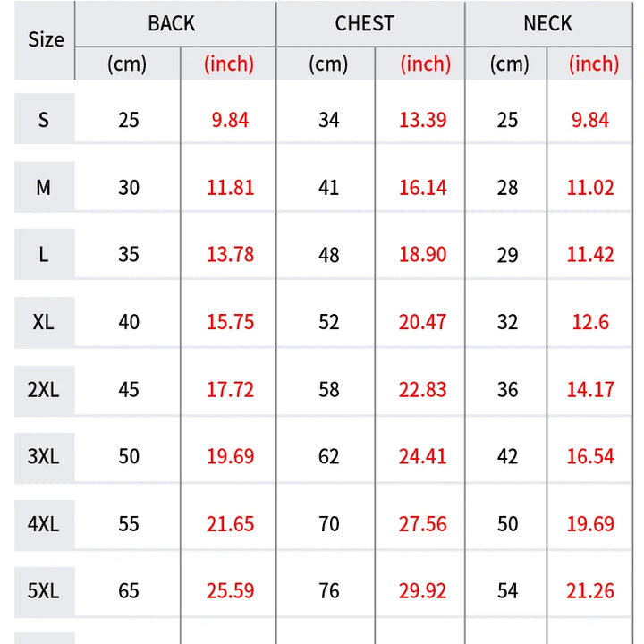Click the (cm) subheader under NECK
Image resolution: width=644 pixels, height=644 pixels.
pyautogui.click(x=509, y=64)
